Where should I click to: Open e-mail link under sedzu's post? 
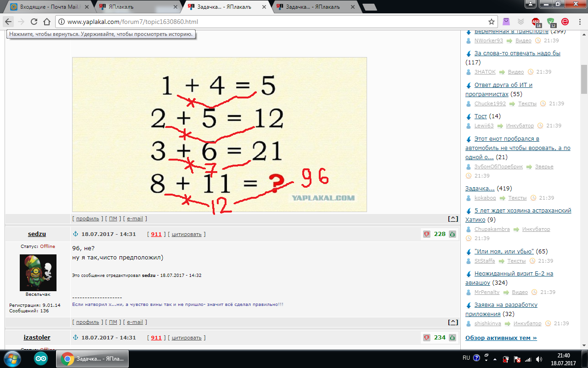[x=135, y=322]
